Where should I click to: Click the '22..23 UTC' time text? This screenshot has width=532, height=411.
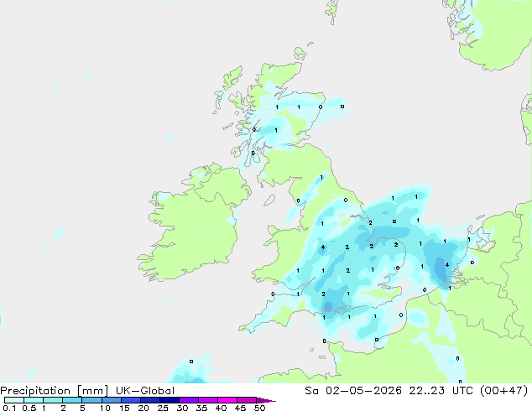pyautogui.click(x=443, y=391)
